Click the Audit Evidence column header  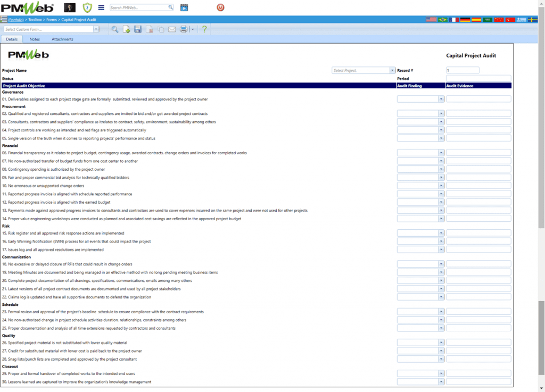pyautogui.click(x=478, y=86)
